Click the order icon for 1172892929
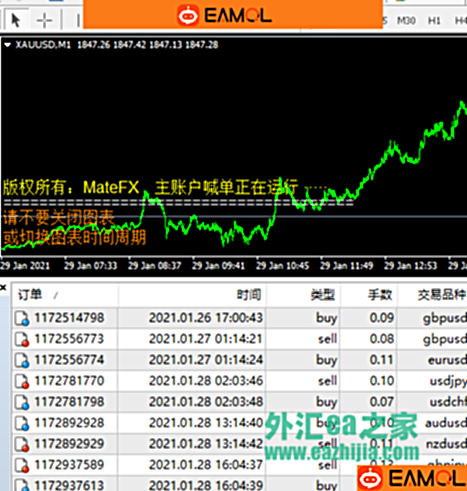The image size is (467, 491). pyautogui.click(x=22, y=444)
